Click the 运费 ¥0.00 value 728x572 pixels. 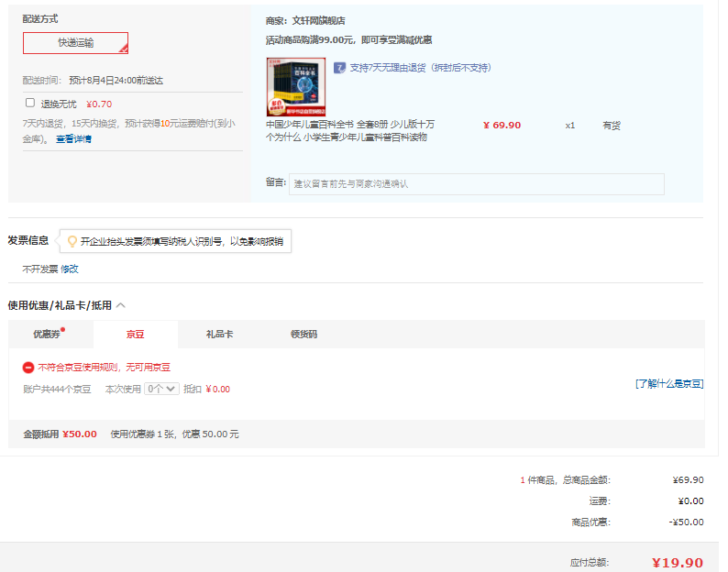click(x=690, y=501)
